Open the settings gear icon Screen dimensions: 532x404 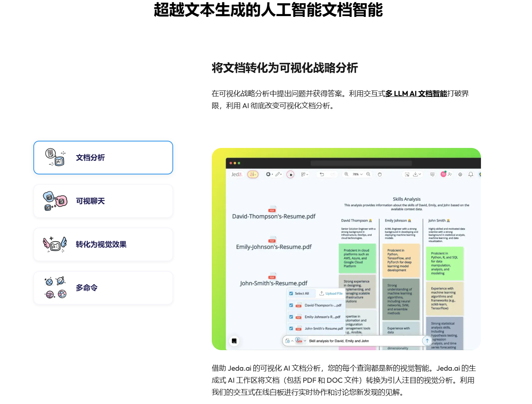pyautogui.click(x=460, y=174)
